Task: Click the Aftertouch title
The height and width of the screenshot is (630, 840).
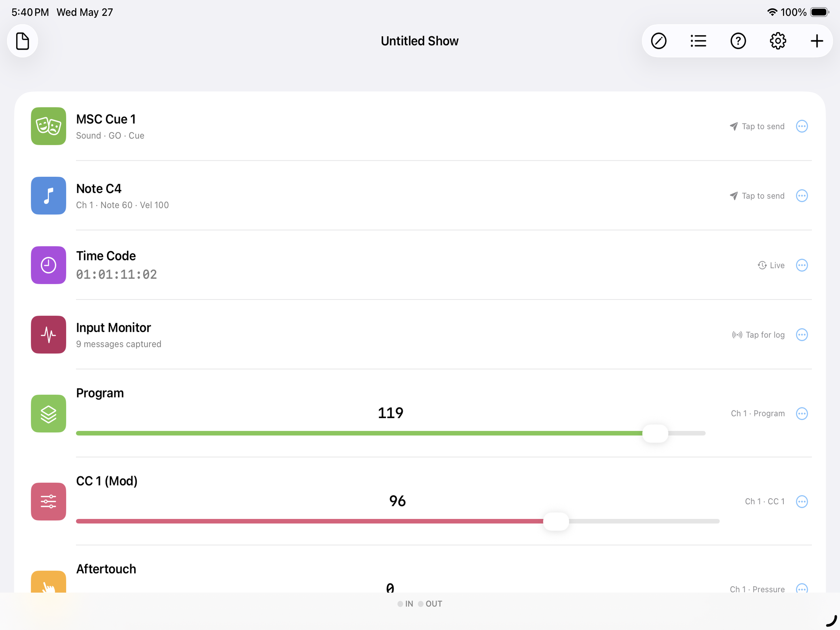Action: (x=106, y=569)
